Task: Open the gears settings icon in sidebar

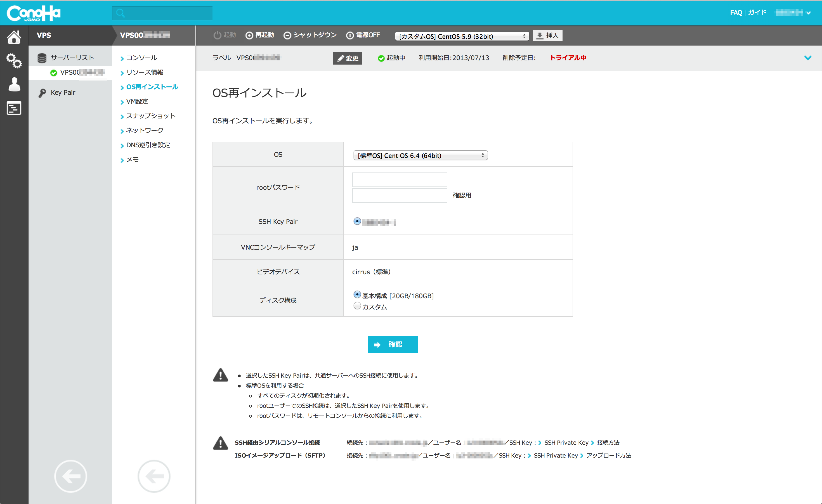Action: 14,61
